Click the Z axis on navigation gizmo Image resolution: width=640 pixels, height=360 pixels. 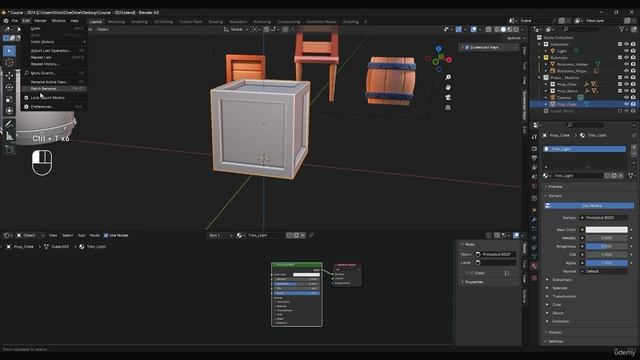[x=438, y=49]
